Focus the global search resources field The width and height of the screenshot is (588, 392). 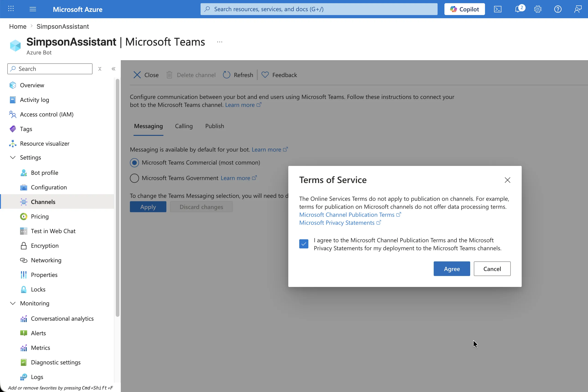[319, 9]
